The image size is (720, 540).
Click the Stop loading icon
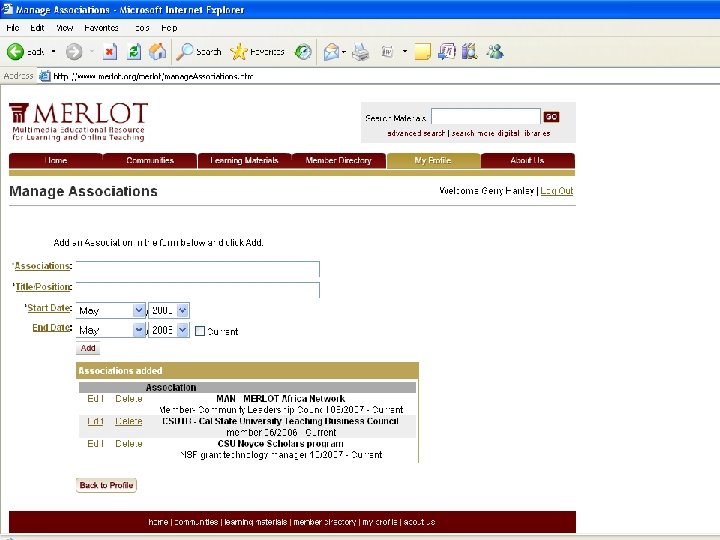(x=109, y=51)
